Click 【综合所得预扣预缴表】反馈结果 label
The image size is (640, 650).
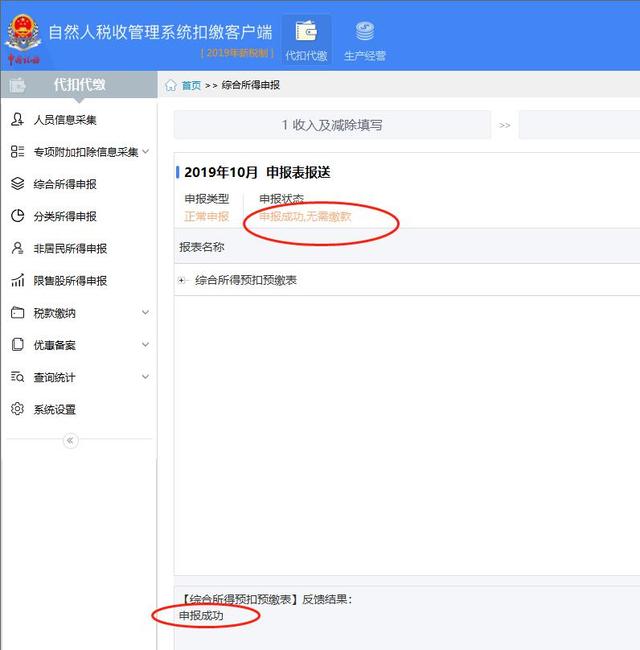click(267, 599)
